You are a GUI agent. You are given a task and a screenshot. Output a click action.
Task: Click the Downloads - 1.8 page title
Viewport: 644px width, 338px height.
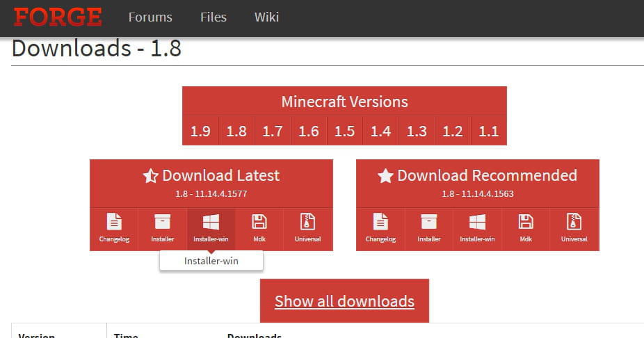(97, 49)
